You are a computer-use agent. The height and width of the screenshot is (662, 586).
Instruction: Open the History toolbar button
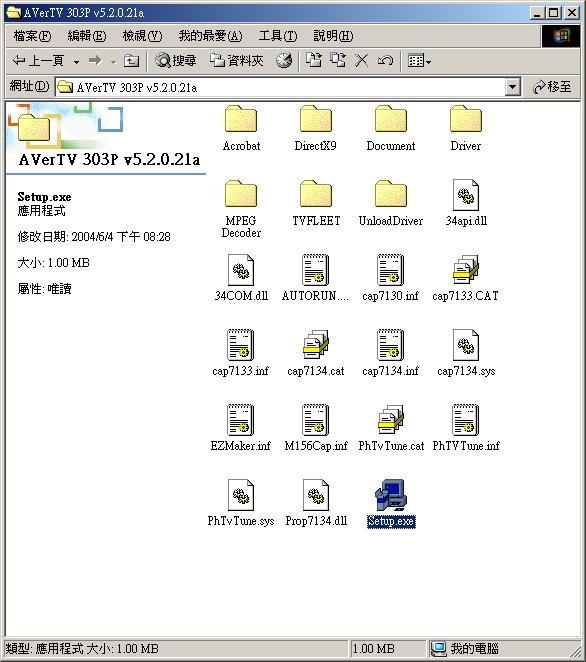coord(284,61)
